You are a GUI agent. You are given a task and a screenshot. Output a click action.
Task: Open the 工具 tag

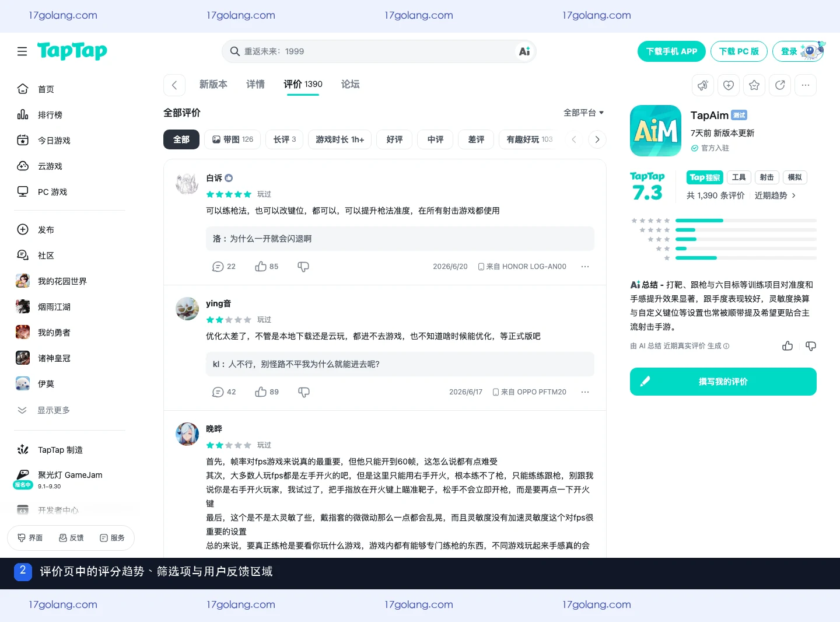click(738, 177)
